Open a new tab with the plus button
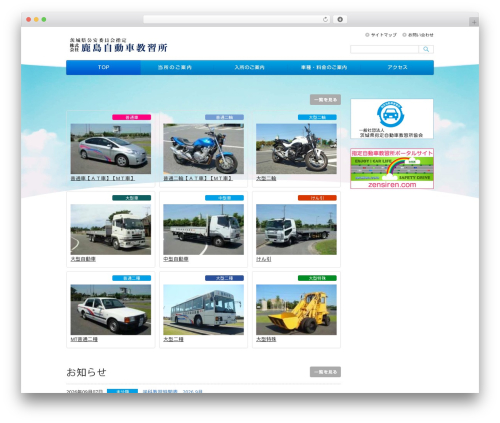Screen dimensions: 500x423 point(474,22)
